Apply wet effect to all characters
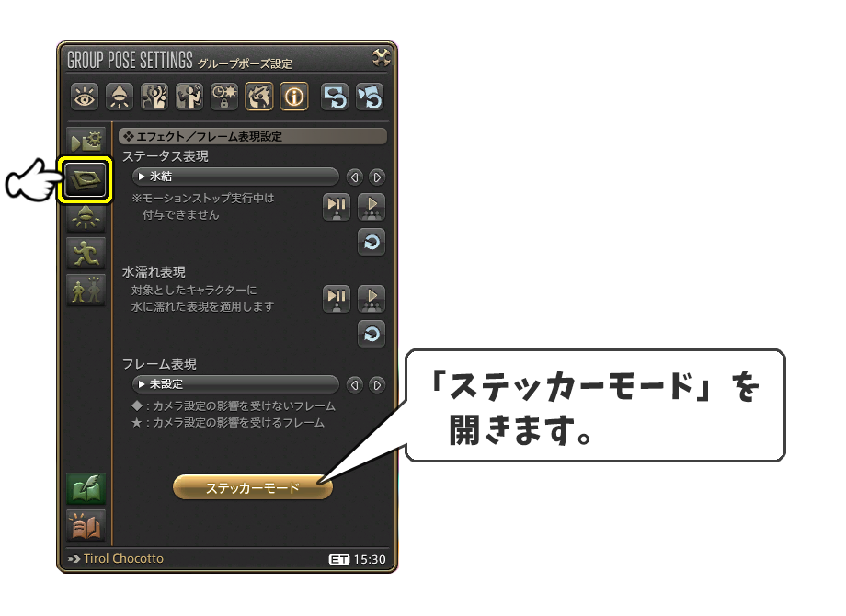 372,298
